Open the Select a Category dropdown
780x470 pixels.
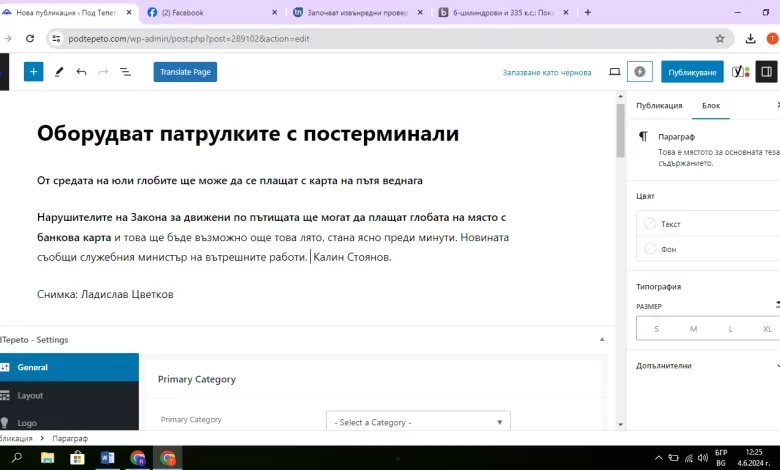coord(418,422)
